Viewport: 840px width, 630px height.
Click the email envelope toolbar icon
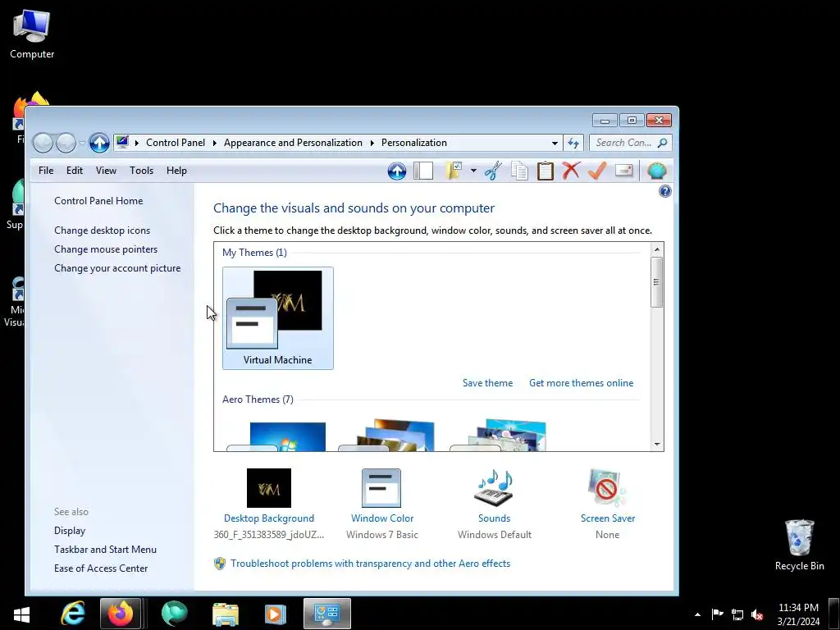coord(624,171)
